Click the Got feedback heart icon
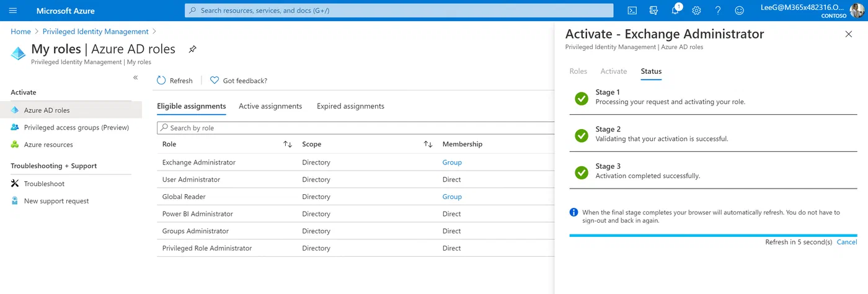 [x=215, y=81]
